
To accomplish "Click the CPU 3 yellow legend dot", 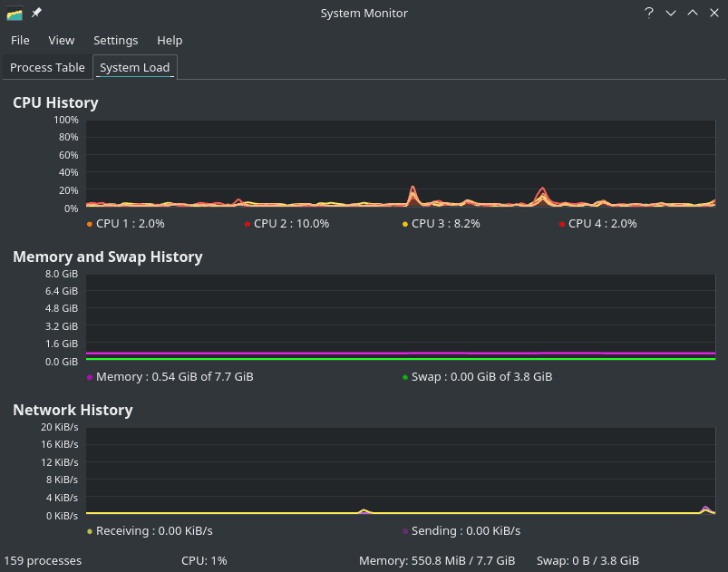I will [405, 224].
